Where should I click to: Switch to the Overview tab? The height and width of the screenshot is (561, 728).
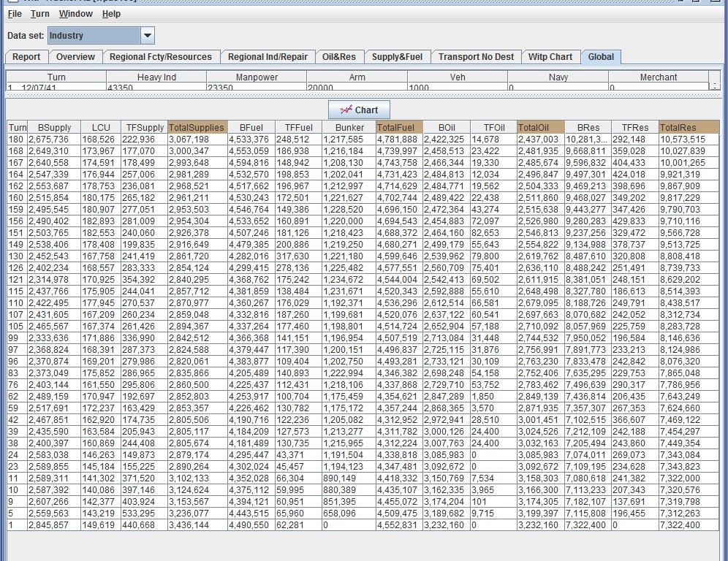tap(75, 56)
